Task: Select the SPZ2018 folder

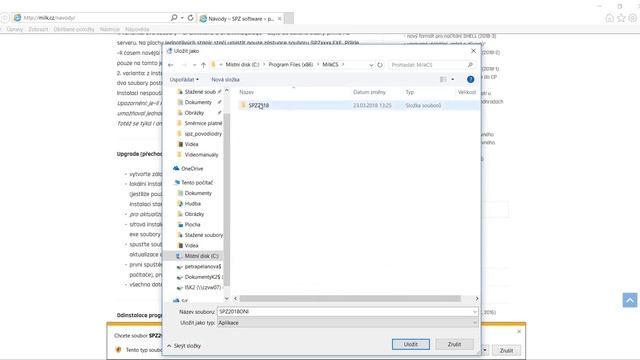Action: coord(259,105)
